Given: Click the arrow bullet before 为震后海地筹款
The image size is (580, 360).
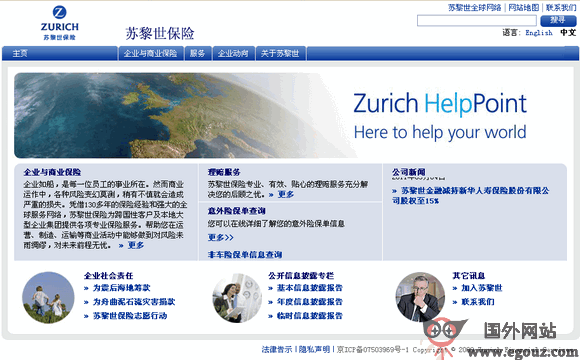Looking at the screenshot, I should pos(86,289).
